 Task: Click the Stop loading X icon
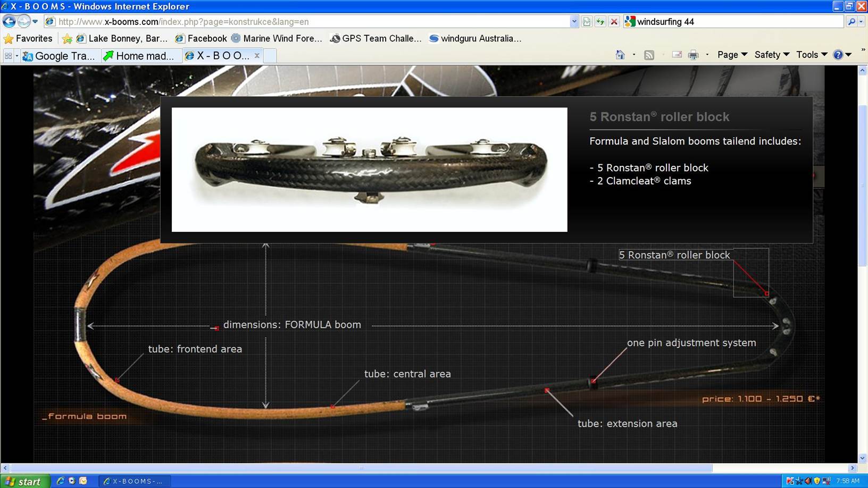coord(614,22)
